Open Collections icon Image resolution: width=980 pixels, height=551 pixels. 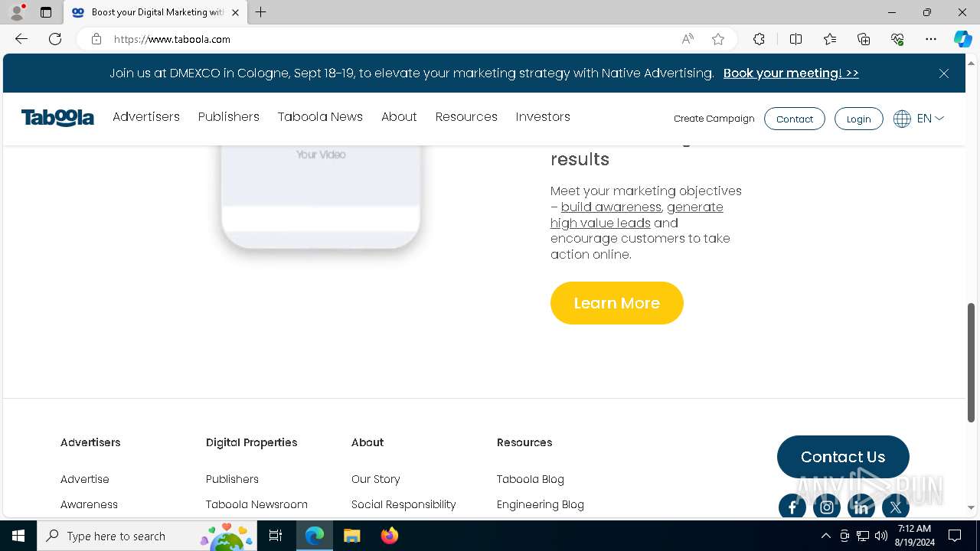pos(864,39)
